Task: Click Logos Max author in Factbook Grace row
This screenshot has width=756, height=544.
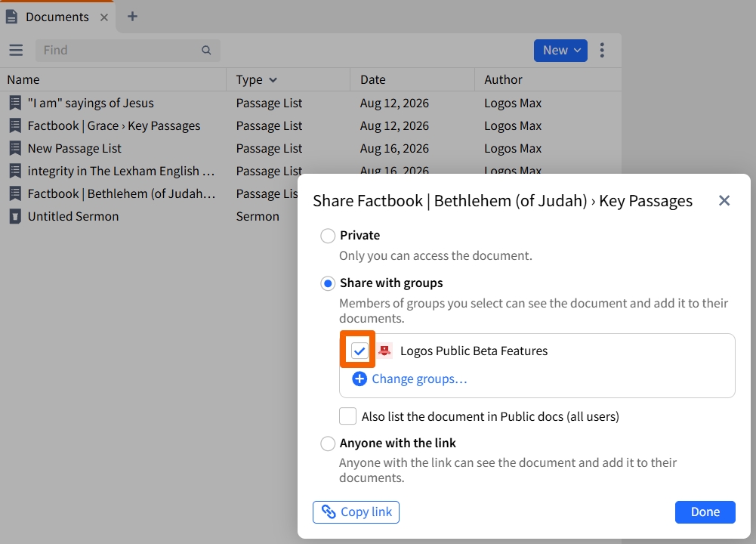Action: pos(513,125)
